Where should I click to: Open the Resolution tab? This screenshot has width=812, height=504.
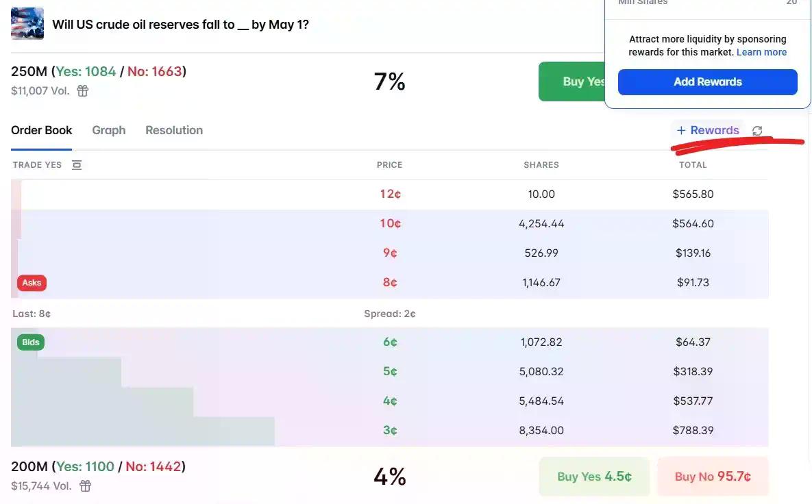pos(173,130)
